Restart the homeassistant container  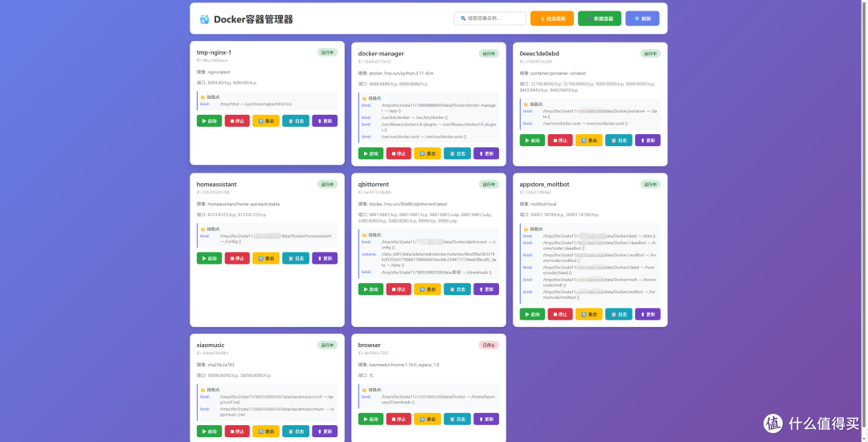point(266,258)
